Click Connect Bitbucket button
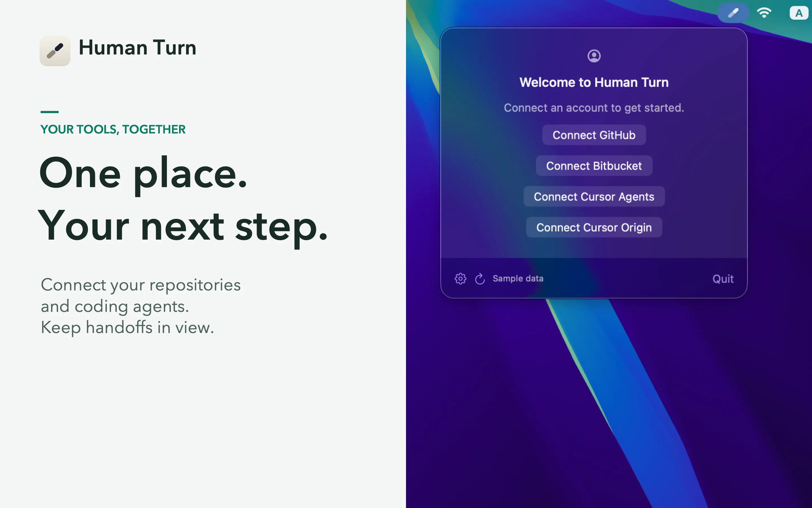Screen dimensions: 812x508 (594, 166)
